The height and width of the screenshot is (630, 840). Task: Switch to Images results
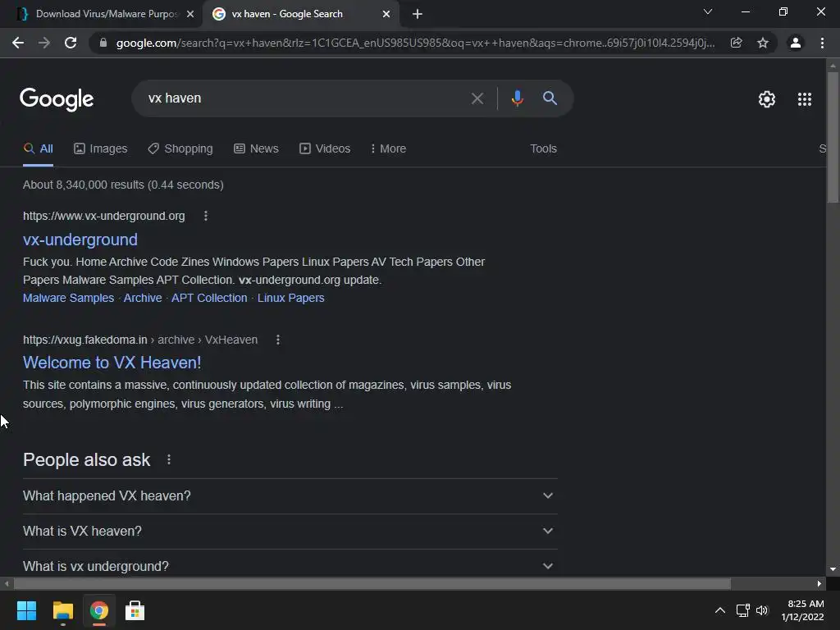click(x=101, y=149)
